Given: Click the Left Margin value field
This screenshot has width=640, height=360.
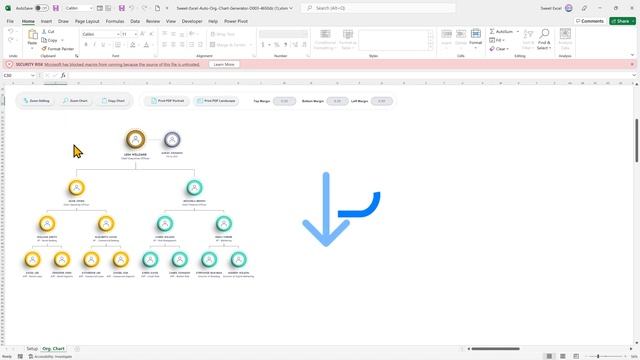Looking at the screenshot, I should click(382, 101).
